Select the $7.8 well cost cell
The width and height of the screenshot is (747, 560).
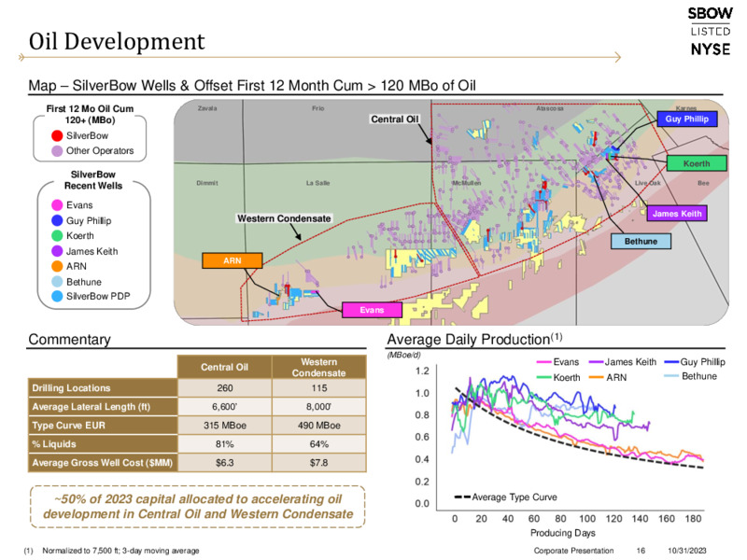point(318,462)
